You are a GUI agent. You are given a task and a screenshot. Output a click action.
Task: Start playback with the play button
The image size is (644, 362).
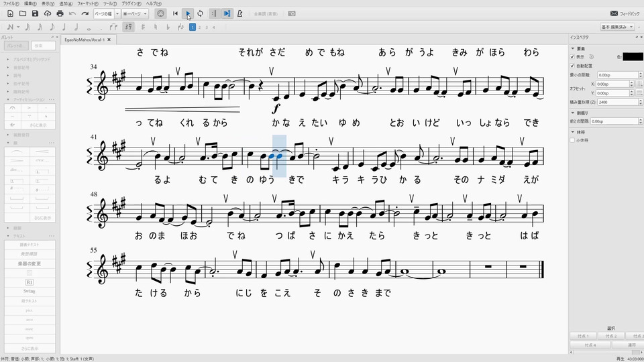pyautogui.click(x=188, y=13)
